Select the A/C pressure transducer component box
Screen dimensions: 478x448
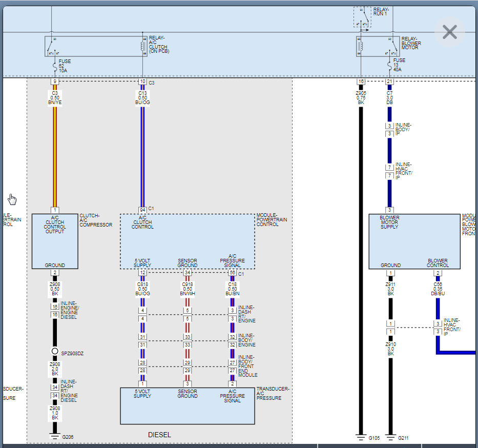pos(188,406)
